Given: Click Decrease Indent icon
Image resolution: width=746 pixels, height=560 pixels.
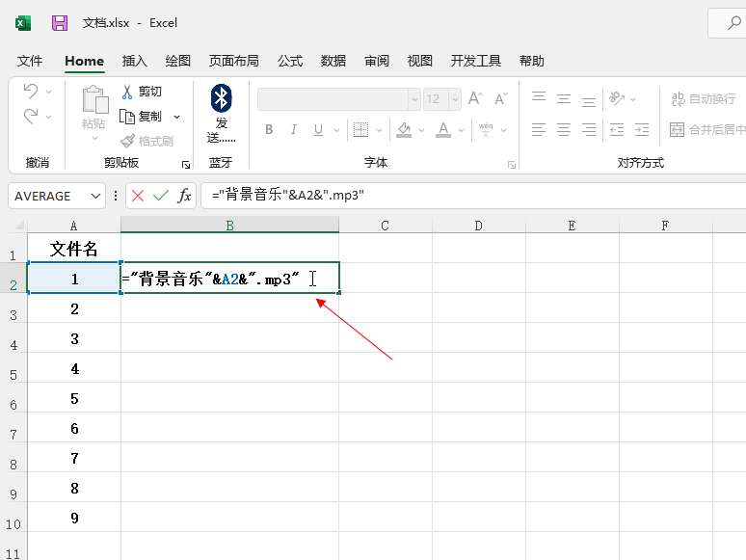Looking at the screenshot, I should 617,129.
